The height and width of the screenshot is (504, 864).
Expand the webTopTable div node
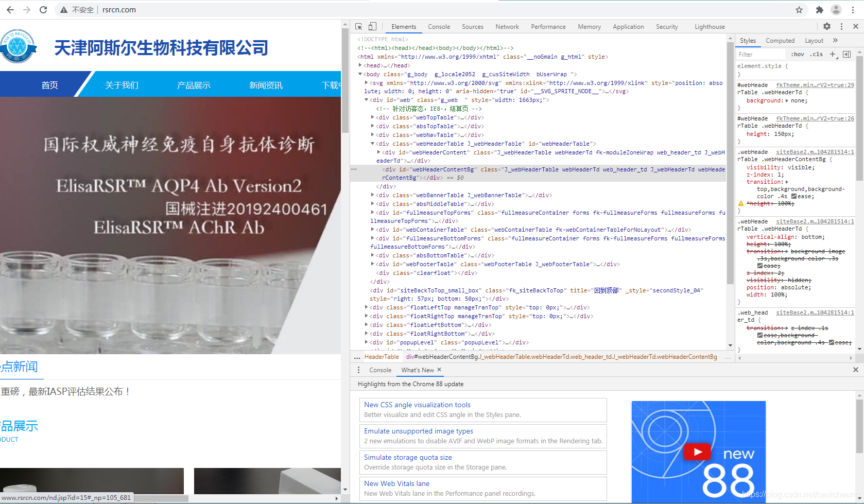[373, 117]
